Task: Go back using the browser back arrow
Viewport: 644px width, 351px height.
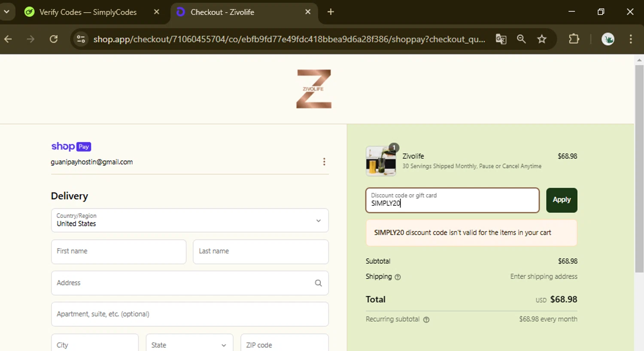Action: pyautogui.click(x=8, y=39)
